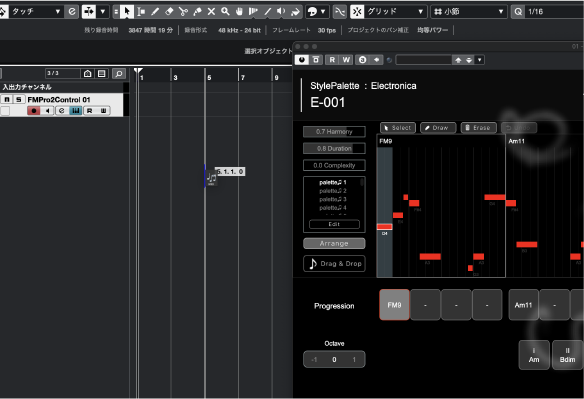
Task: Toggle the Auto-Scroll button
Action: point(89,12)
